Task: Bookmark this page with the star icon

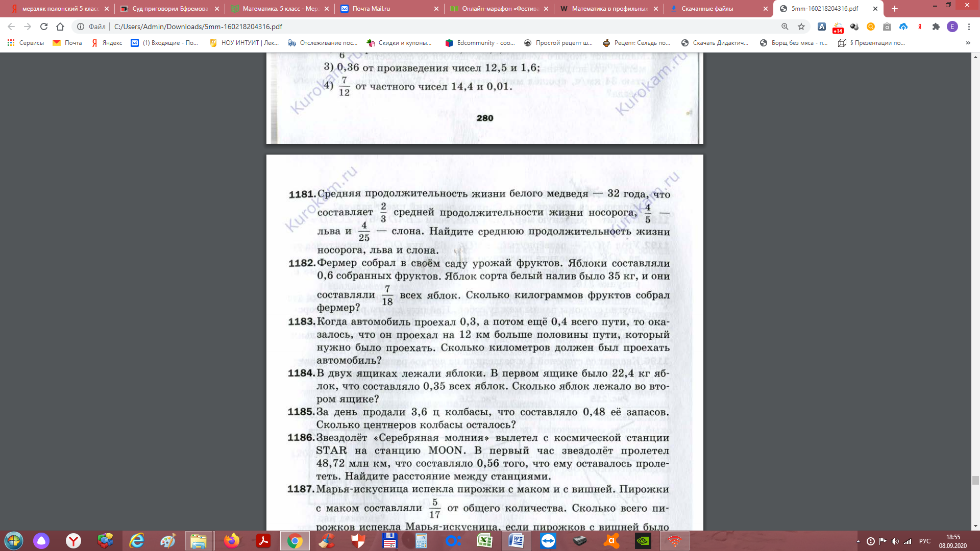Action: [x=801, y=27]
